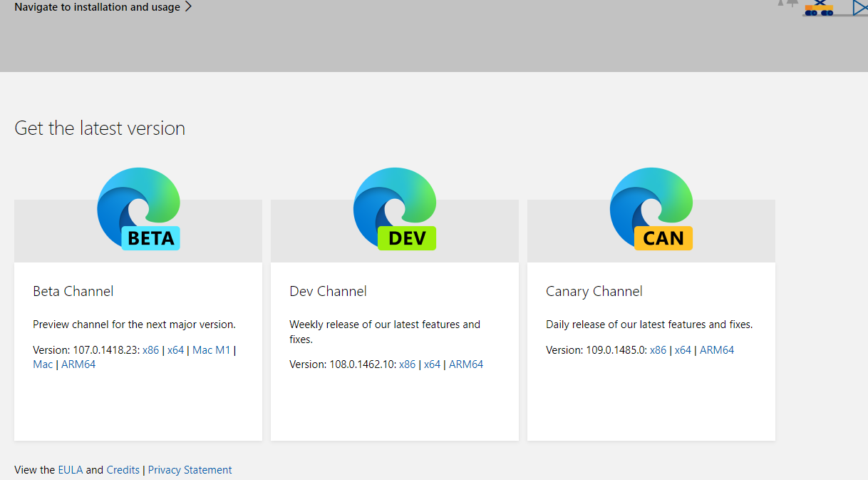Download Canary channel x64 driver
This screenshot has width=868, height=480.
pyautogui.click(x=683, y=350)
